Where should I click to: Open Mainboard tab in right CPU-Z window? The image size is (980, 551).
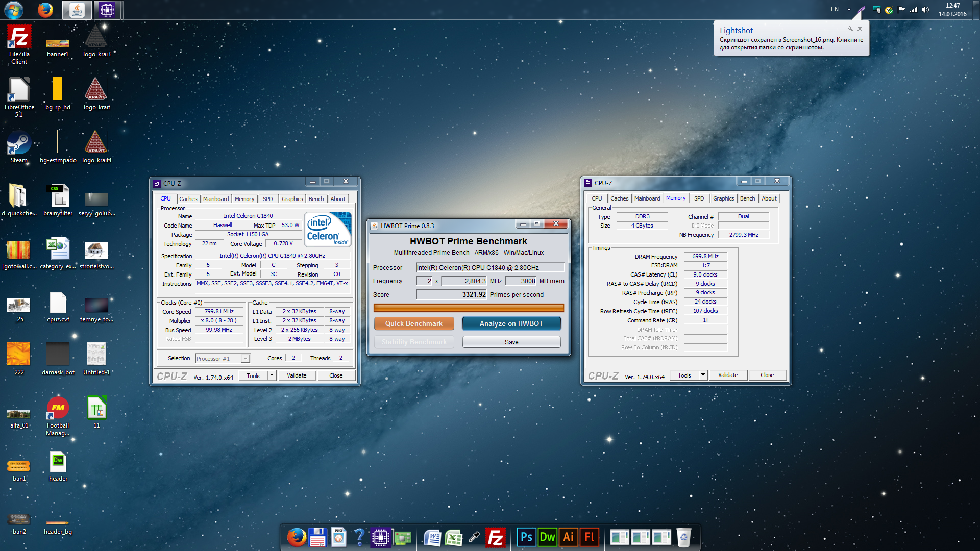[x=647, y=198]
